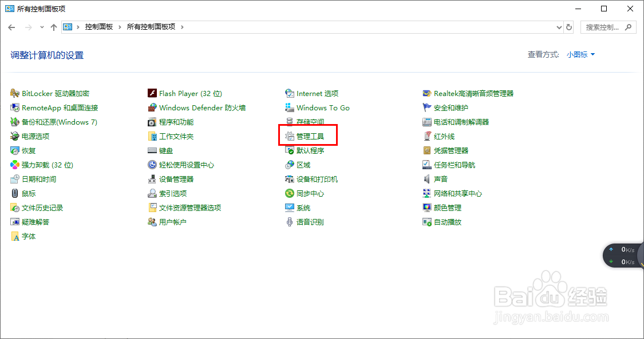This screenshot has width=644, height=339.
Task: Open the 存储空间 link
Action: click(310, 122)
